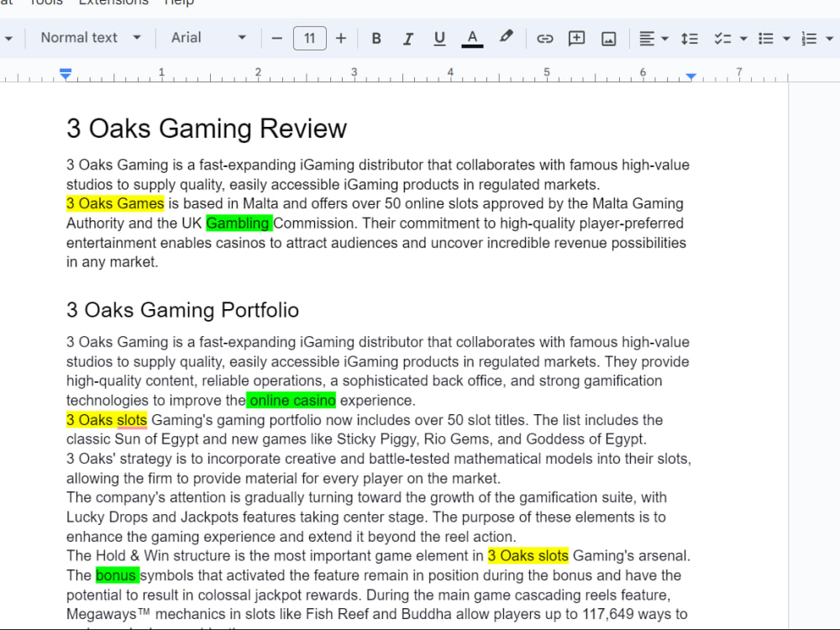The image size is (840, 630).
Task: Open the Extensions menu
Action: (x=113, y=3)
